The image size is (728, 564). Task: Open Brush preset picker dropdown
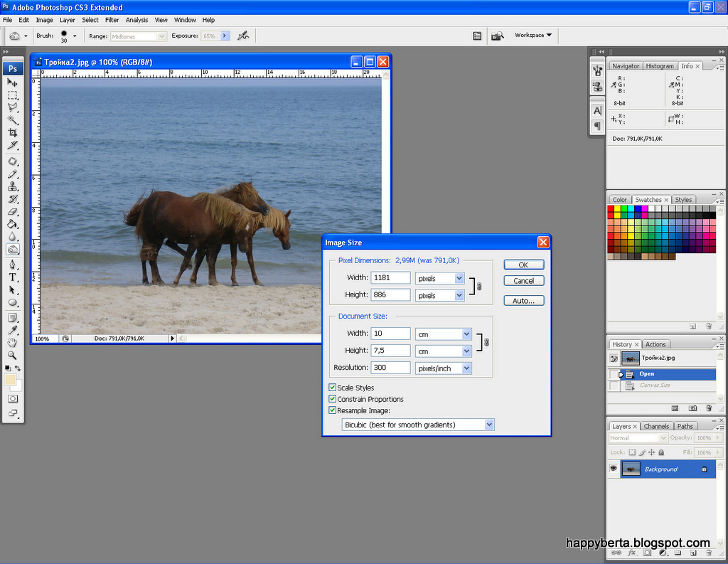click(74, 36)
